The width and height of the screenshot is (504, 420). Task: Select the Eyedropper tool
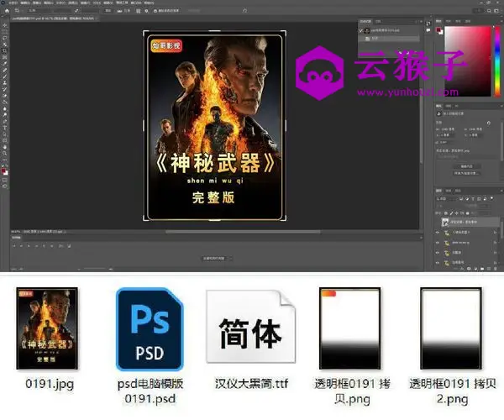pyautogui.click(x=5, y=64)
